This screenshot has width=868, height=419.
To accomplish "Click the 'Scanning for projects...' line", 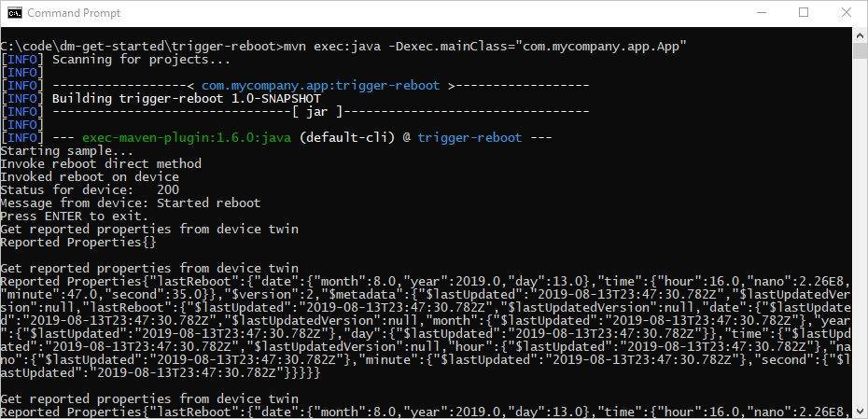I will pos(115,59).
